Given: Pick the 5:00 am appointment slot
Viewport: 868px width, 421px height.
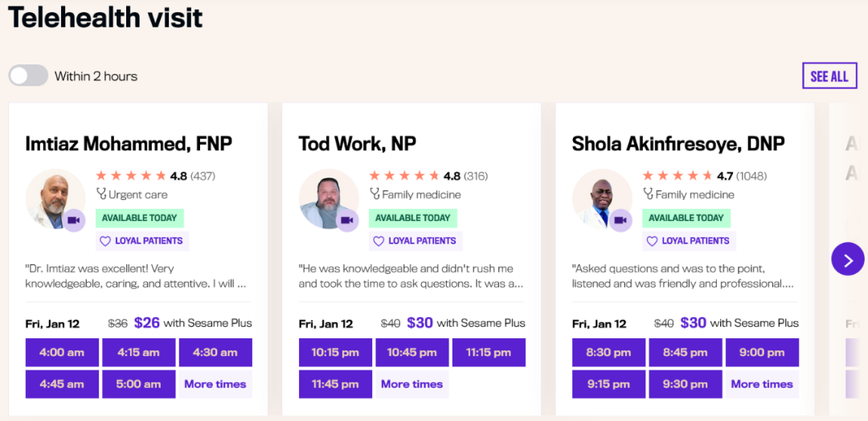Looking at the screenshot, I should tap(139, 384).
